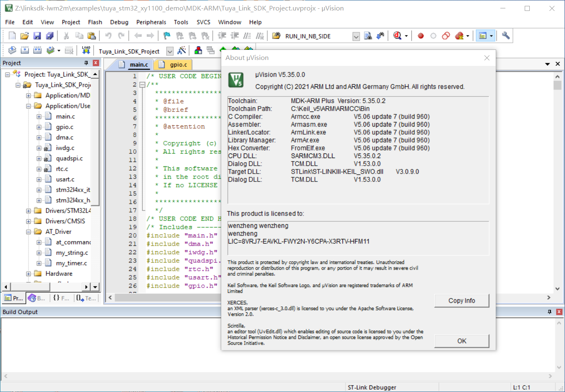The height and width of the screenshot is (392, 565).
Task: Switch to the Templates tab in the Project panel
Action: click(86, 298)
